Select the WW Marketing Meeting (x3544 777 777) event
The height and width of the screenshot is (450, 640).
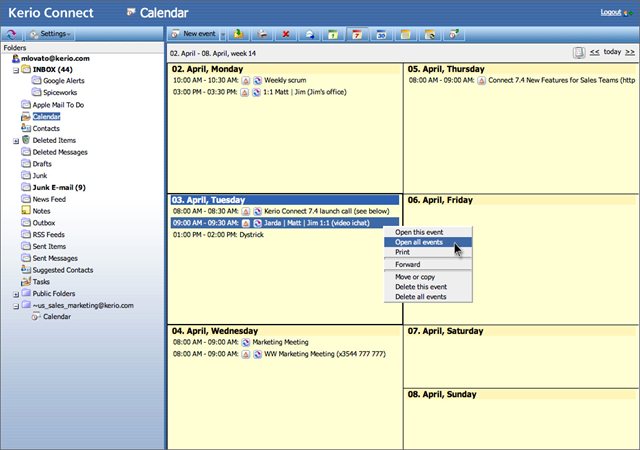point(324,354)
